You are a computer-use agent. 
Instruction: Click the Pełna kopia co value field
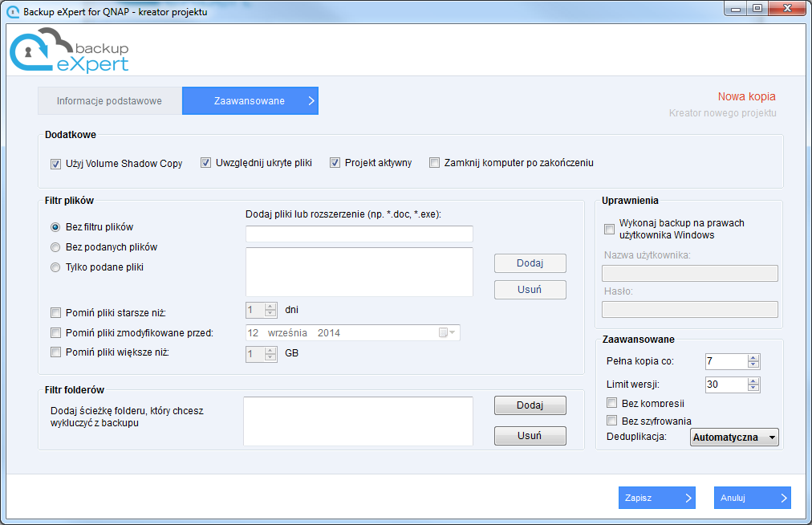(x=727, y=361)
